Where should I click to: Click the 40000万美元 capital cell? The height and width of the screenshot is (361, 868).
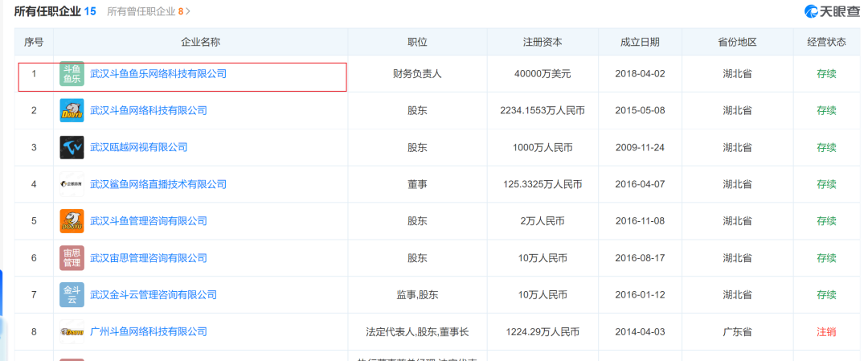pos(542,74)
